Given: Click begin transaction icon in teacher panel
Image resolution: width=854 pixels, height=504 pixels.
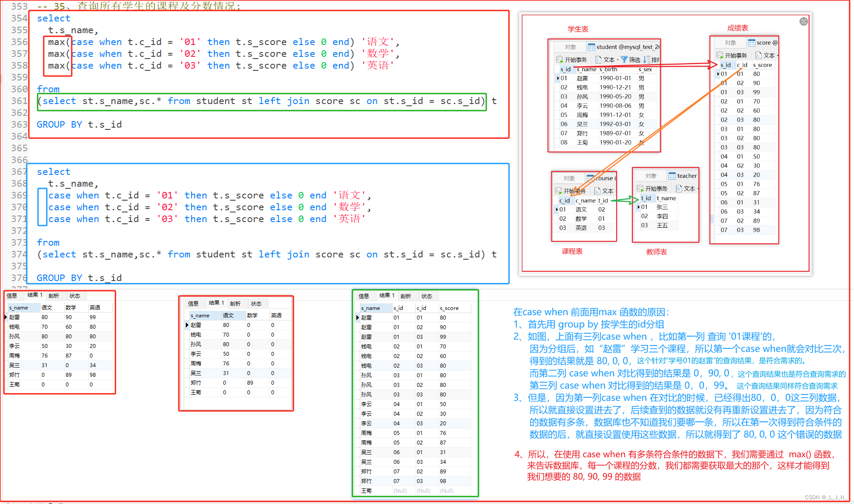Looking at the screenshot, I should click(640, 188).
